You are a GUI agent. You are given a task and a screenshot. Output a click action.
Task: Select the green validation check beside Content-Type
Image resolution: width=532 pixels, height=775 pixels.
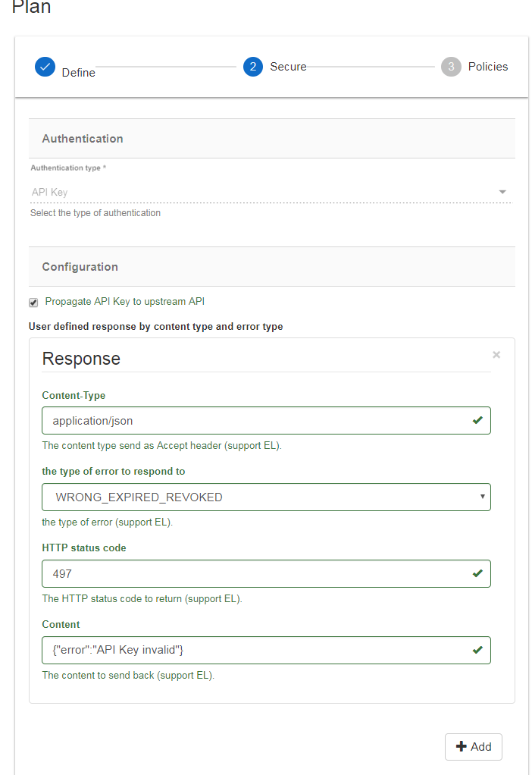(x=476, y=420)
